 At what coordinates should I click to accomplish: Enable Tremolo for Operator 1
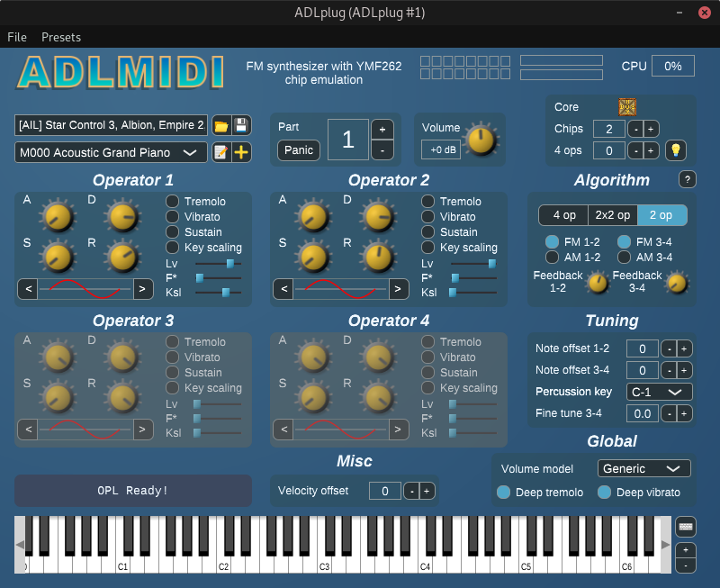point(174,202)
